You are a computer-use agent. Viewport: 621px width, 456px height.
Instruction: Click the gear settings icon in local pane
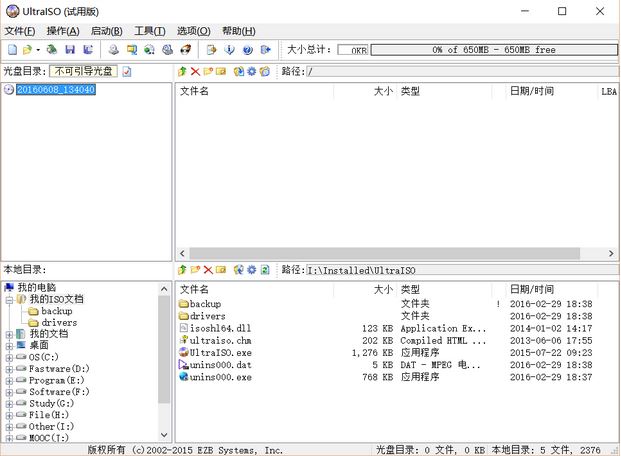251,270
